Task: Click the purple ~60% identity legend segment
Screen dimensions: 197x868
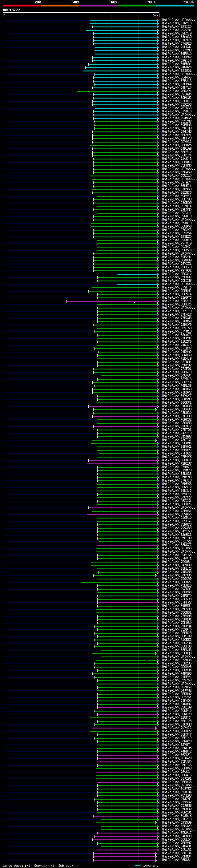Action: point(99,6)
